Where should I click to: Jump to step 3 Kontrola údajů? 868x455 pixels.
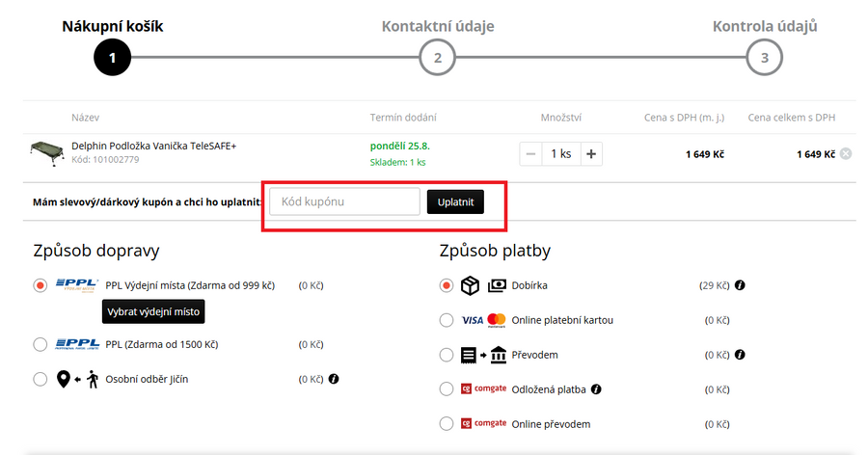click(764, 57)
